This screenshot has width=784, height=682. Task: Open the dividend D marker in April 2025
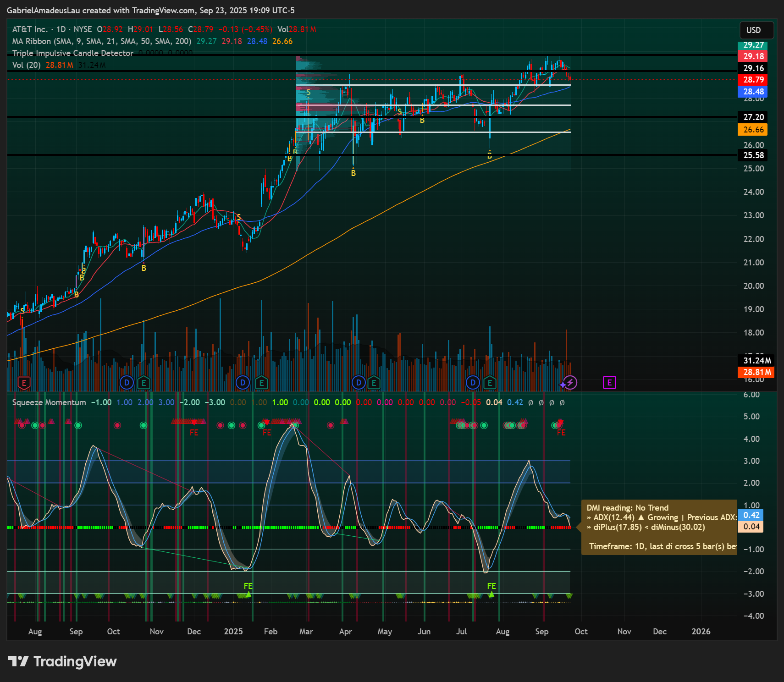click(359, 382)
